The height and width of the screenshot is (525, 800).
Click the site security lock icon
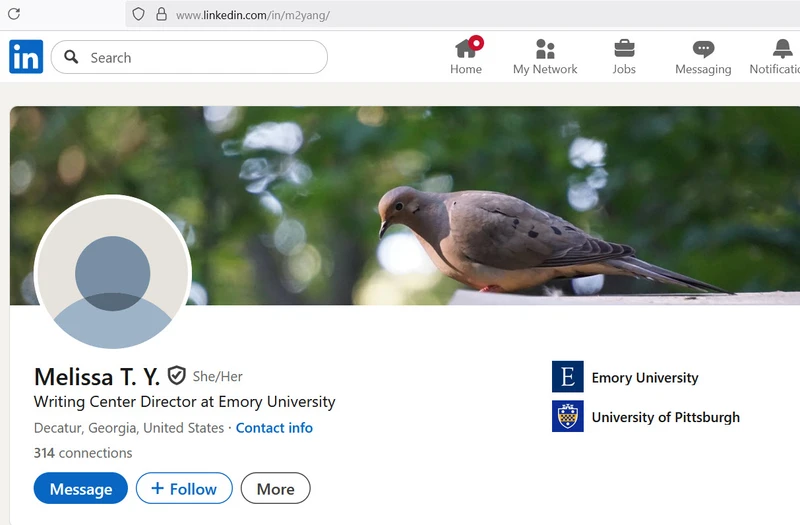(x=161, y=15)
